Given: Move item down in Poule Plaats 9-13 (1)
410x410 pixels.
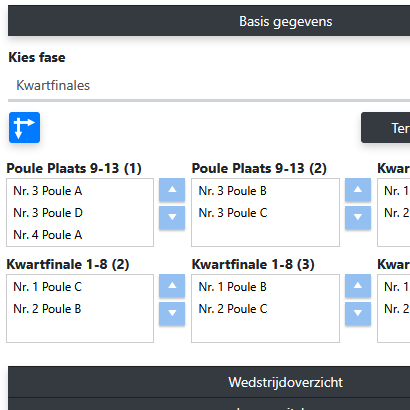Looking at the screenshot, I should click(x=172, y=217).
